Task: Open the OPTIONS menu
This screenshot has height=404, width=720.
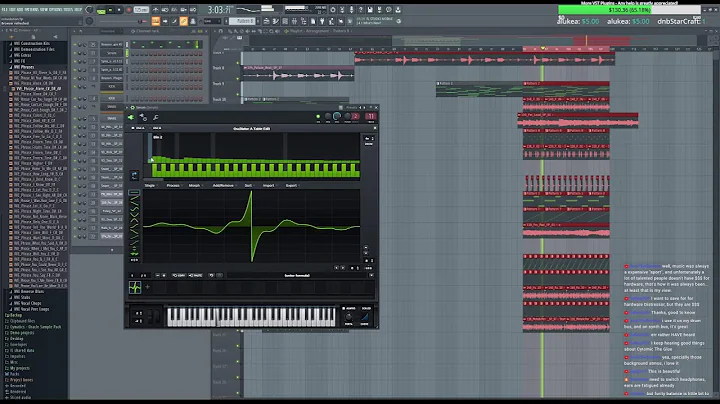Action: (x=56, y=9)
